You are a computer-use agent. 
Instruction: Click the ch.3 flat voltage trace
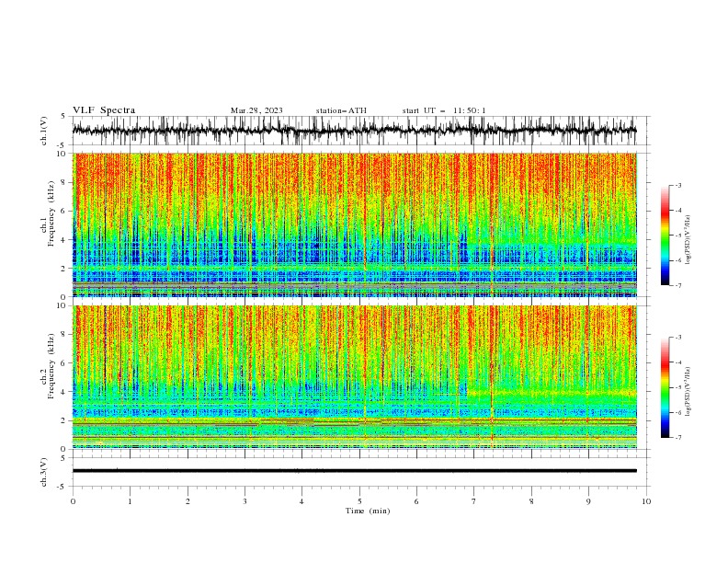[x=354, y=471]
